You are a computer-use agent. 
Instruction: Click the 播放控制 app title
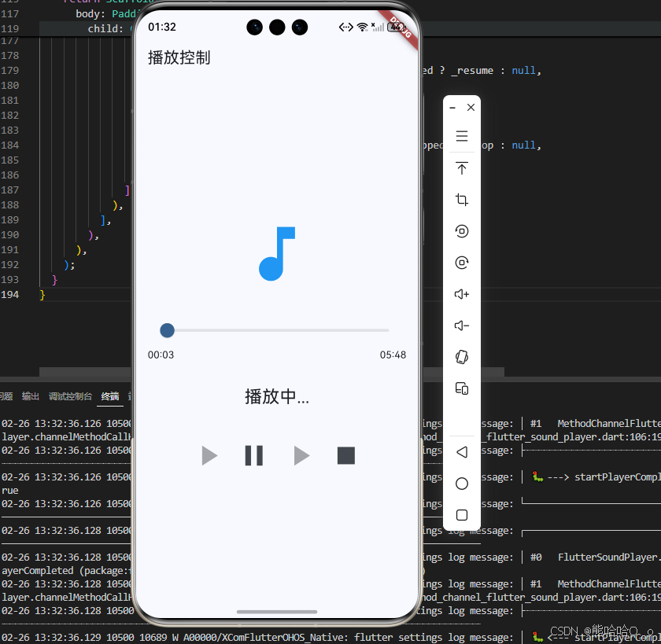pos(179,57)
